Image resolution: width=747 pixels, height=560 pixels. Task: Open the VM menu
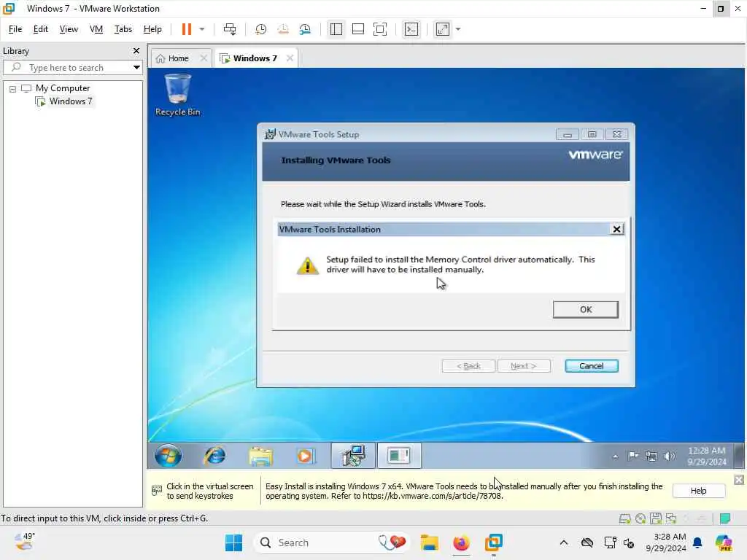click(x=96, y=29)
